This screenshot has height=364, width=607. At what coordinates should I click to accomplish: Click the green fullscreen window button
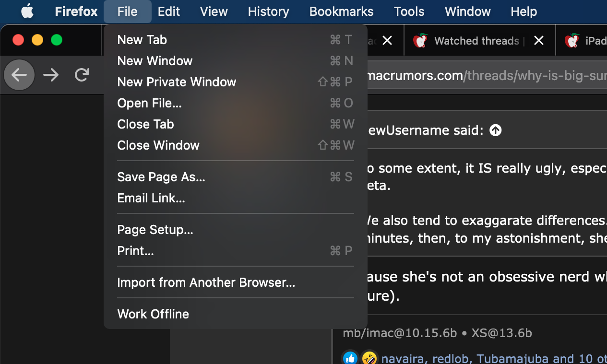tap(57, 40)
